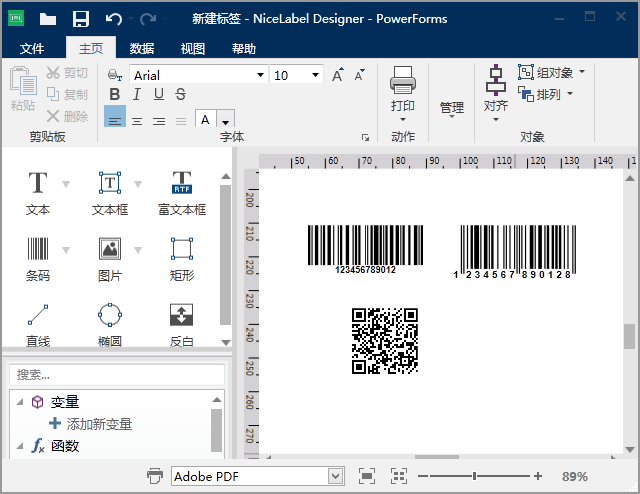
Task: Open the font color dropdown arrow
Action: click(x=225, y=120)
